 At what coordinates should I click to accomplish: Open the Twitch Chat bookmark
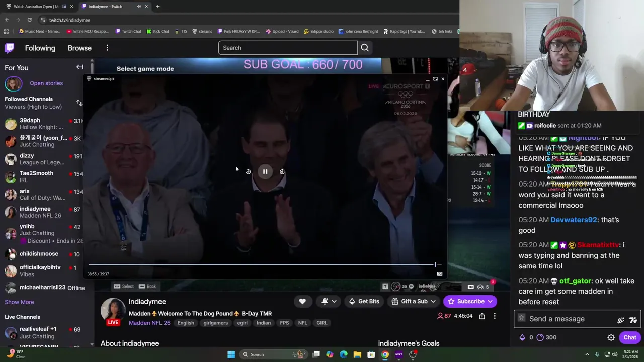(x=128, y=31)
